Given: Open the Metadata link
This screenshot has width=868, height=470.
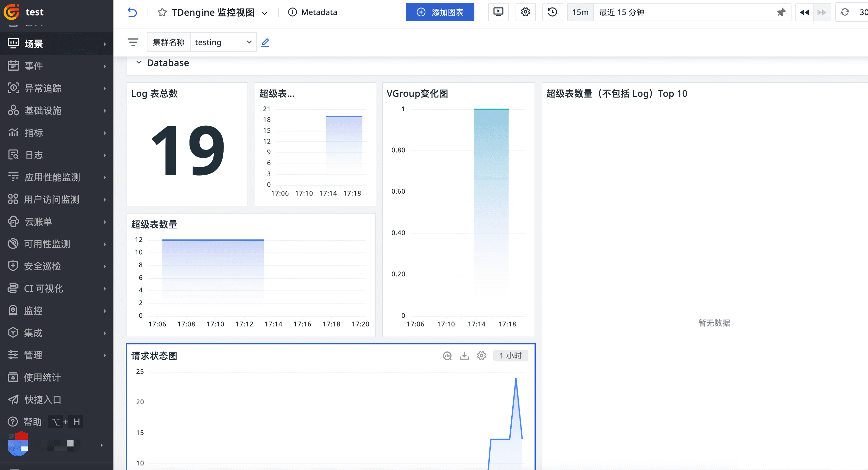Looking at the screenshot, I should point(312,12).
